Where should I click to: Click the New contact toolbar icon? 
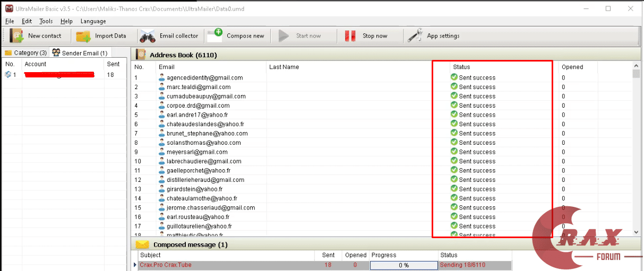coord(17,36)
